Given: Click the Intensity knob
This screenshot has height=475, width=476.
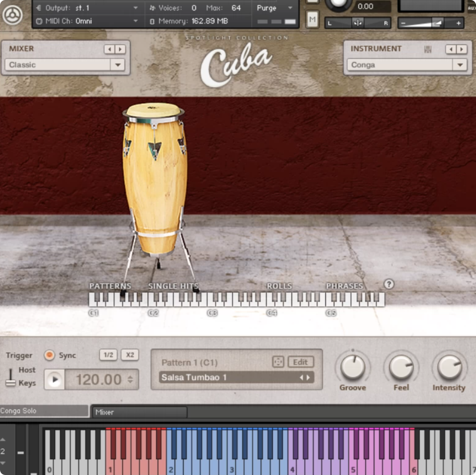Looking at the screenshot, I should [449, 367].
